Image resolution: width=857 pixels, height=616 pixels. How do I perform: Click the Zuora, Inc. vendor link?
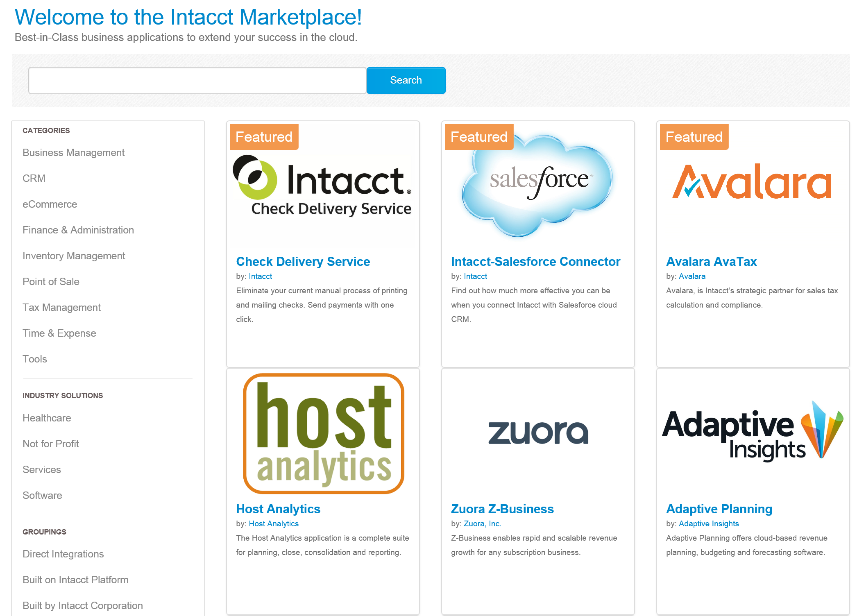(482, 523)
